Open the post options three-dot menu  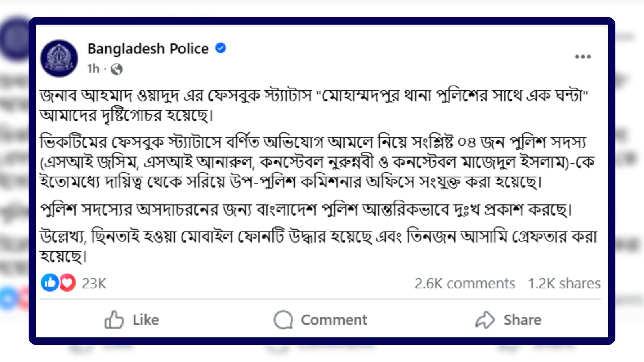[x=582, y=57]
